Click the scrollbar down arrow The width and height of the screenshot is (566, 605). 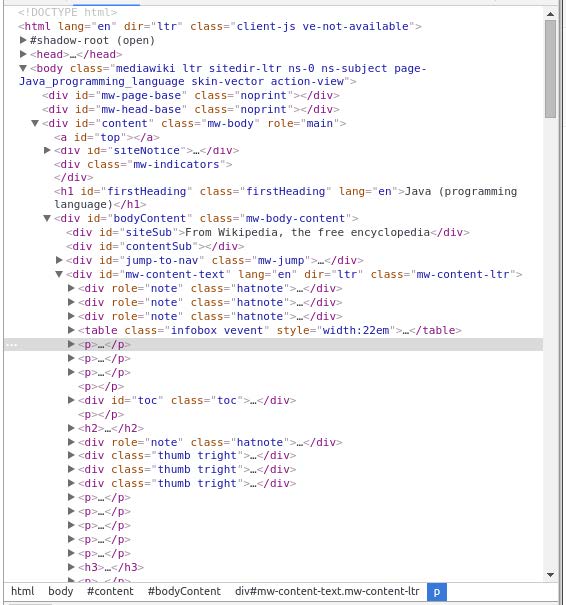(x=551, y=575)
